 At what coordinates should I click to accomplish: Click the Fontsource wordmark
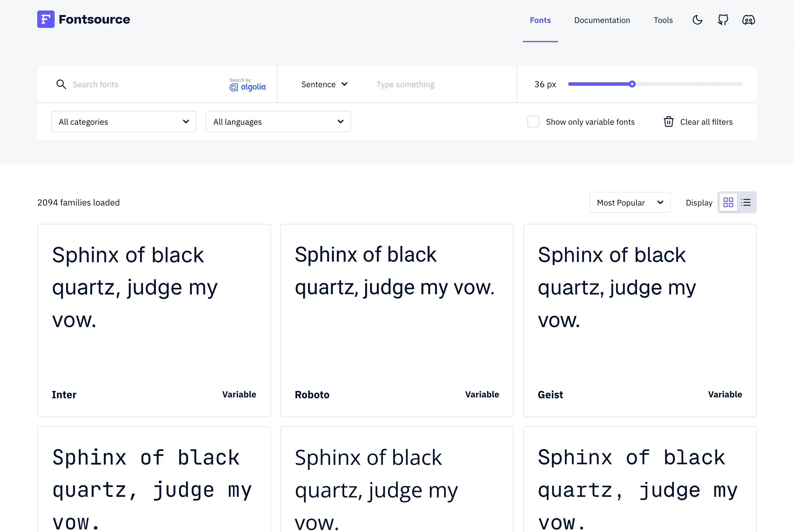[x=94, y=19]
